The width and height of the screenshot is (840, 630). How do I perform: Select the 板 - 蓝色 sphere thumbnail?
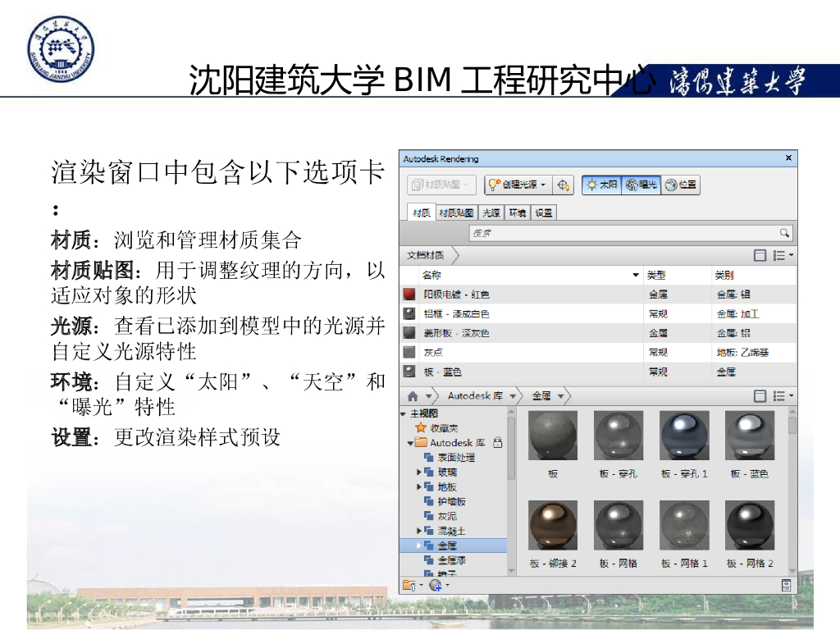750,436
